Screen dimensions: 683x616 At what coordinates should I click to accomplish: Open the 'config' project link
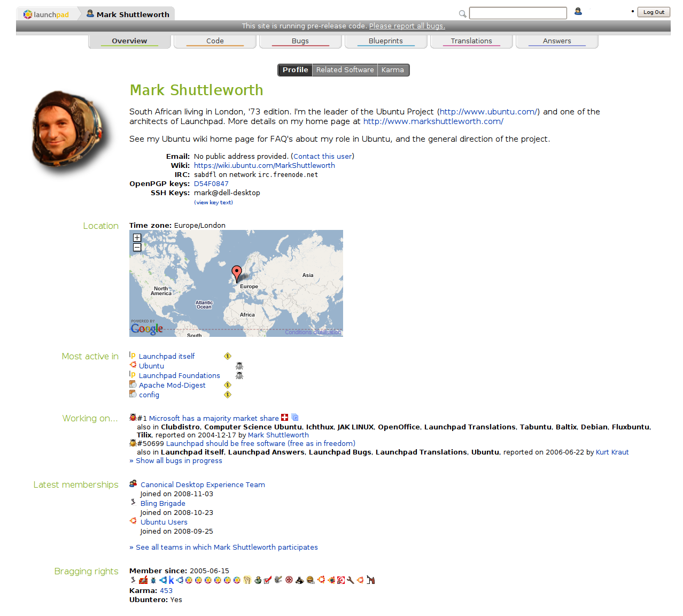149,395
